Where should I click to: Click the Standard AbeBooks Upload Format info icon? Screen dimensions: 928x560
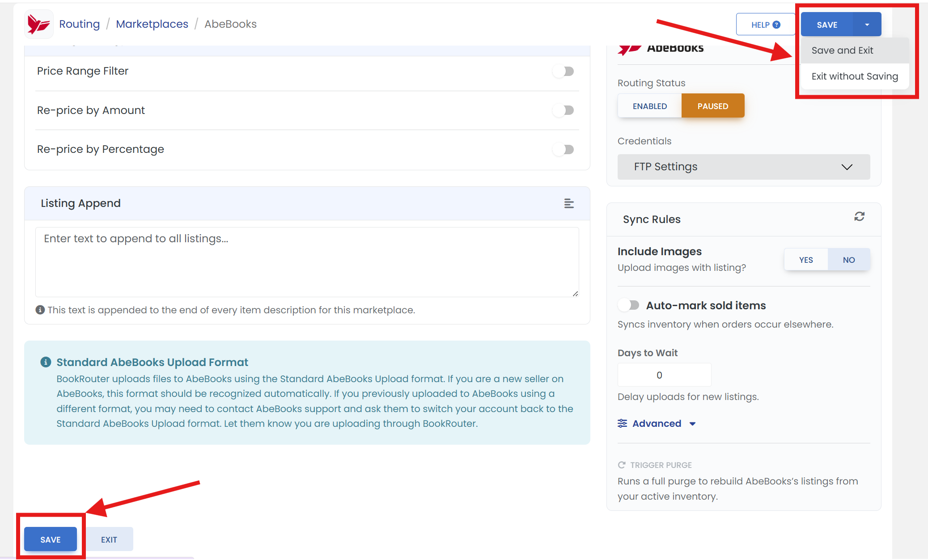[x=46, y=362]
